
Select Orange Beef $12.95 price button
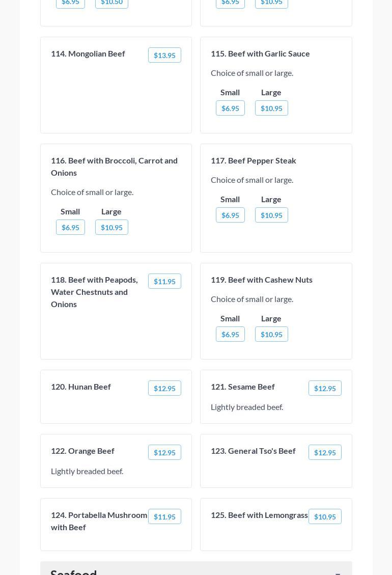point(164,452)
